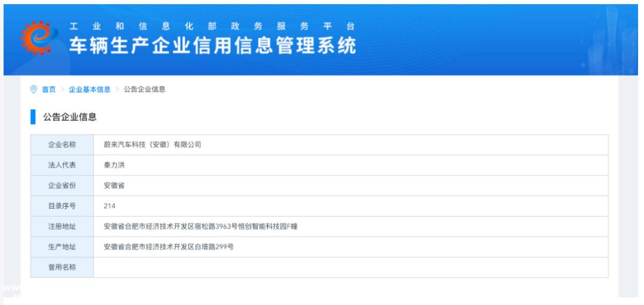Click the 注册地址 label cell

coord(62,226)
